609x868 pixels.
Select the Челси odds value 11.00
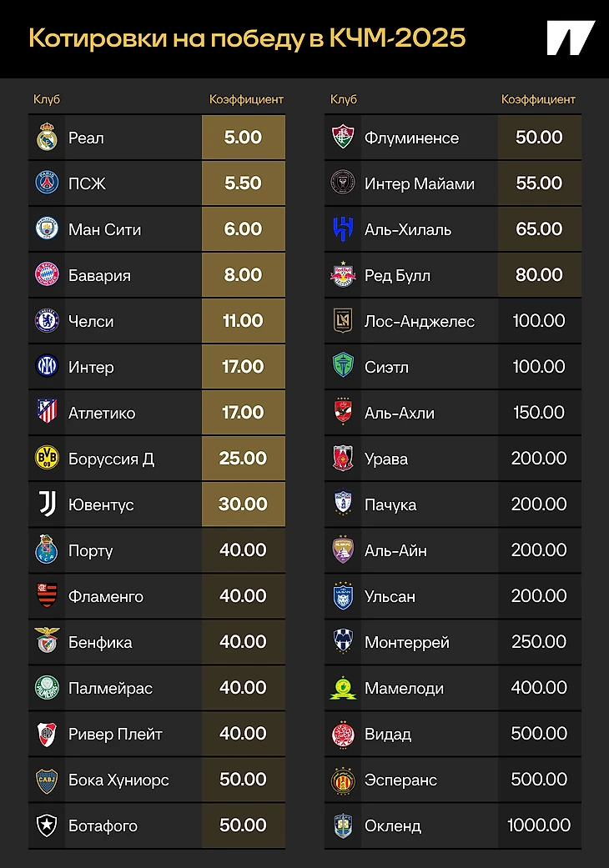pos(244,320)
